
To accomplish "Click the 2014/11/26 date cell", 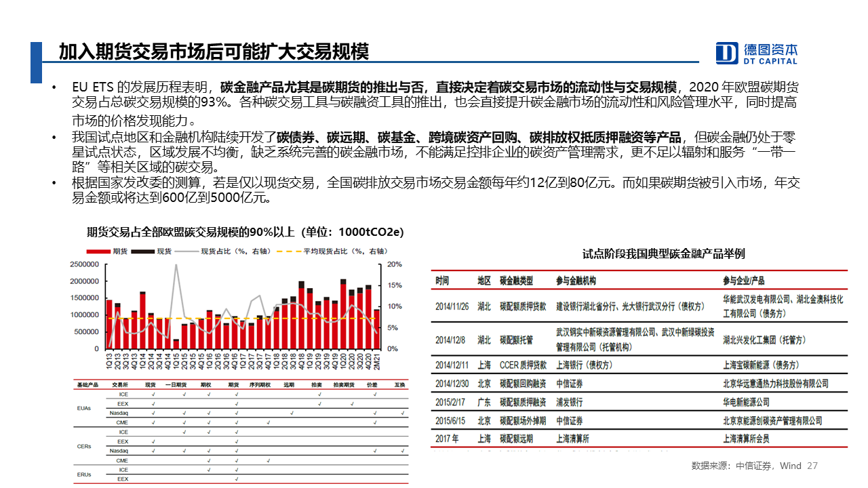I will [x=452, y=306].
